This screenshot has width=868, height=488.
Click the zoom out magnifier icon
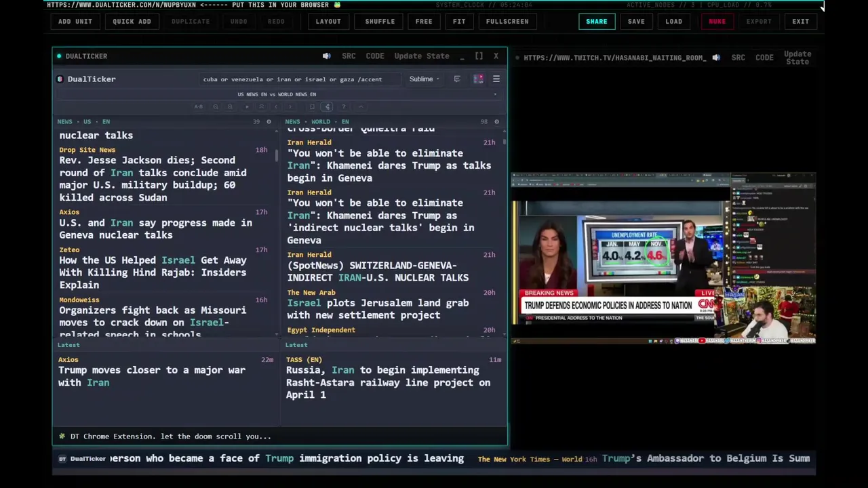[x=215, y=106]
